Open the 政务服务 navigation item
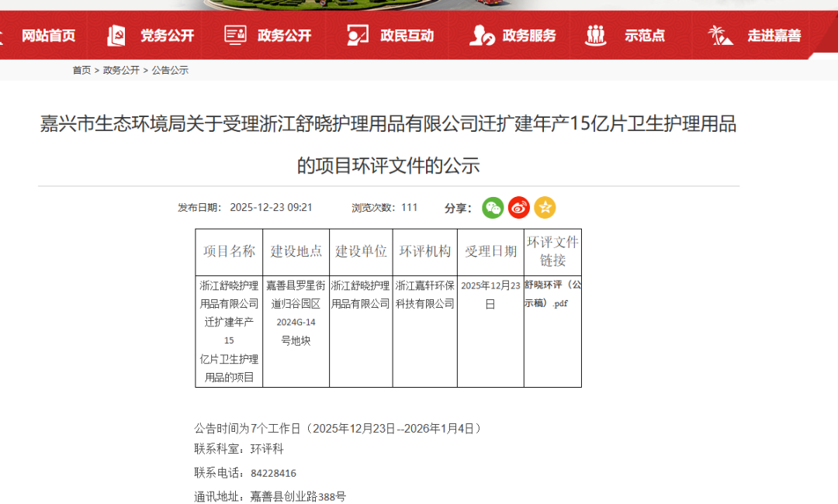The image size is (838, 504). point(529,36)
